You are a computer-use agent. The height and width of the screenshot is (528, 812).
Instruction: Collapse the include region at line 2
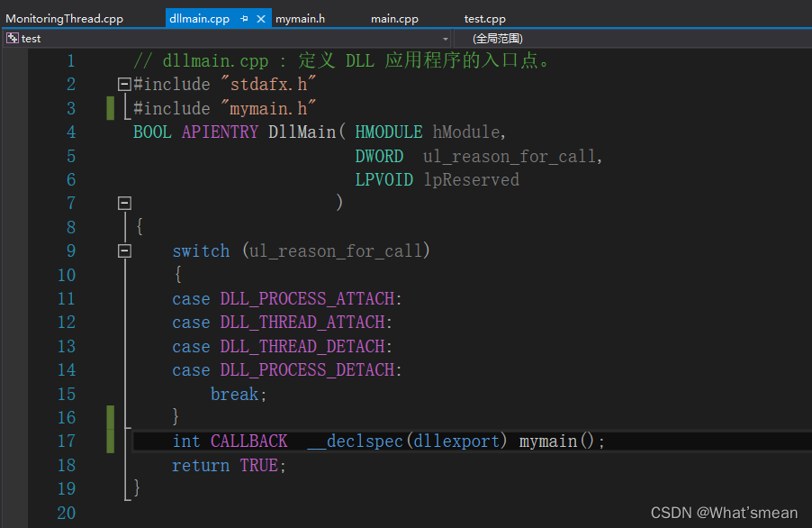(124, 84)
